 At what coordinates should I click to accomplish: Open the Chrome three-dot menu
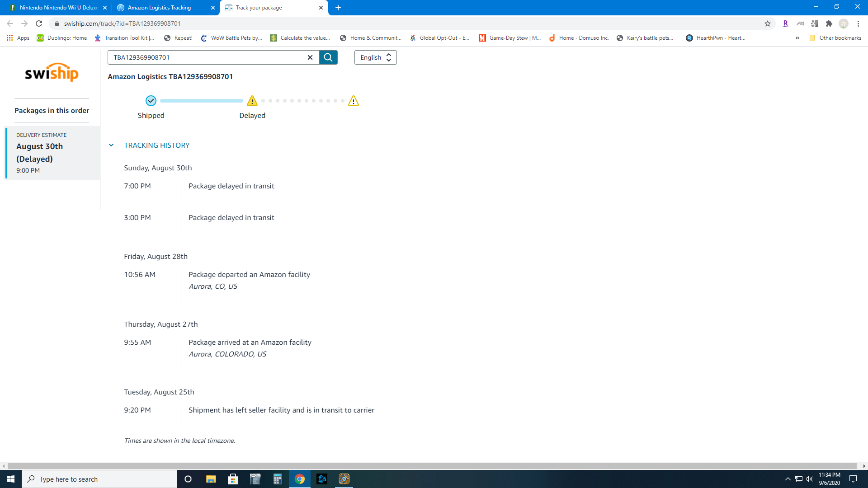[x=858, y=23]
